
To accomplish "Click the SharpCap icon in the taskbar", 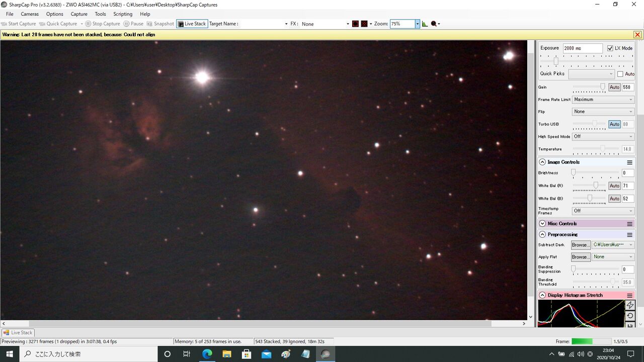I will pyautogui.click(x=325, y=354).
